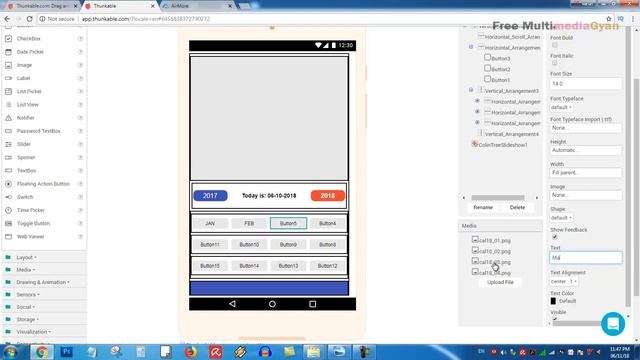The width and height of the screenshot is (640, 360).
Task: Expand the Social palette category
Action: 25,307
